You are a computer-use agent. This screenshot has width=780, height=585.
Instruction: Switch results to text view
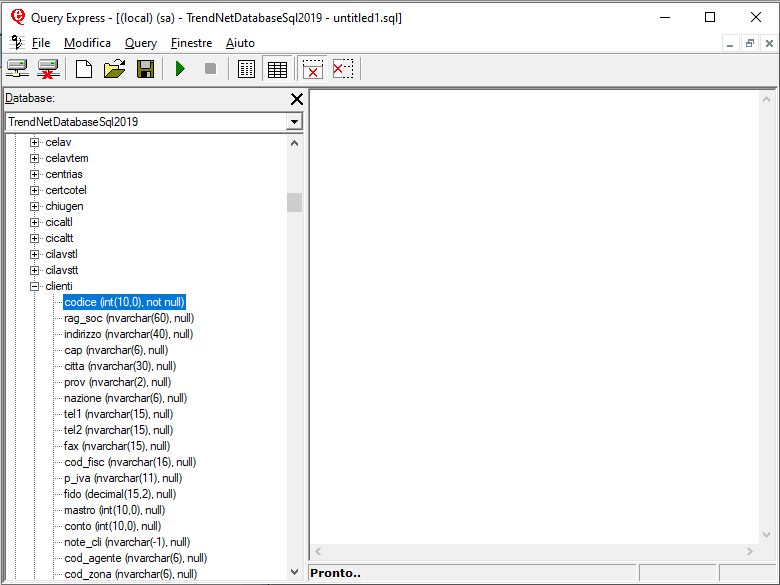tap(246, 69)
